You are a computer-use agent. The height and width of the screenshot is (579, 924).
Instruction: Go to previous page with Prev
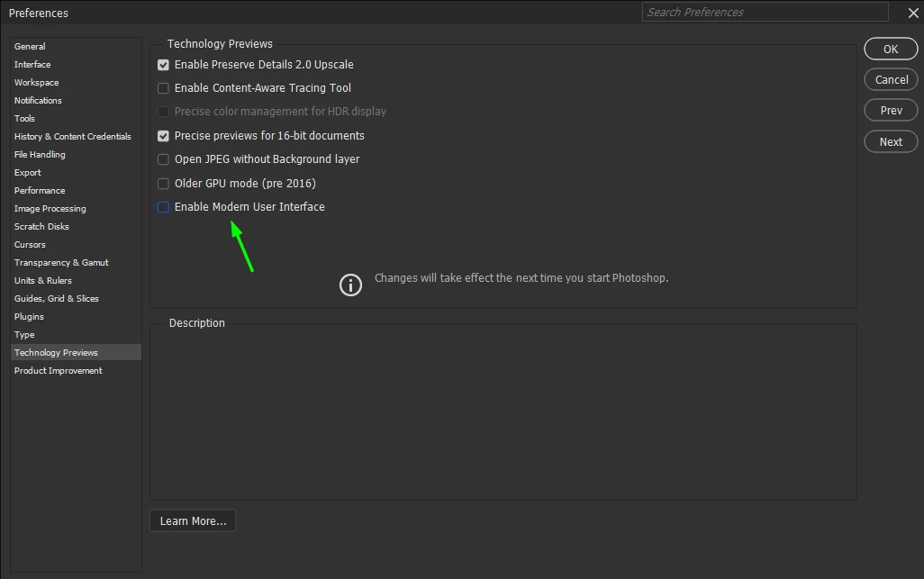click(x=891, y=110)
